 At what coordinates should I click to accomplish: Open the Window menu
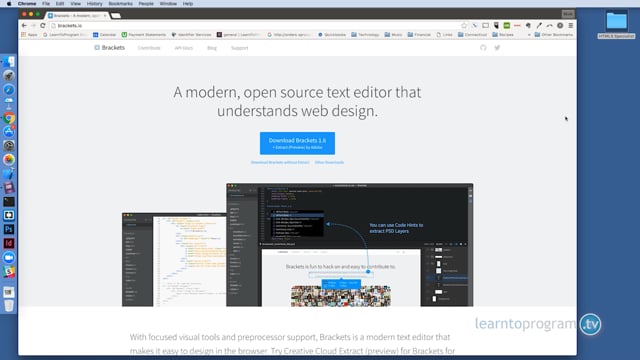[168, 4]
